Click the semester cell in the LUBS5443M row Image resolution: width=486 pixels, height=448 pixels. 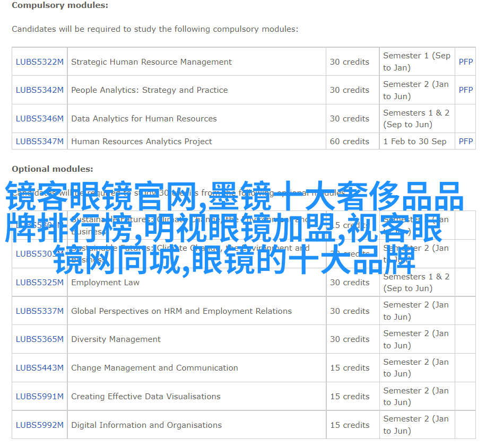click(x=416, y=367)
